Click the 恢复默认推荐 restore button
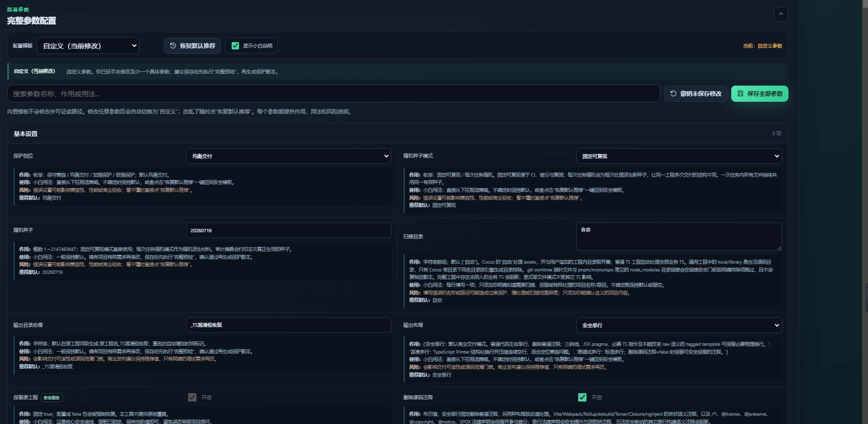 (192, 45)
